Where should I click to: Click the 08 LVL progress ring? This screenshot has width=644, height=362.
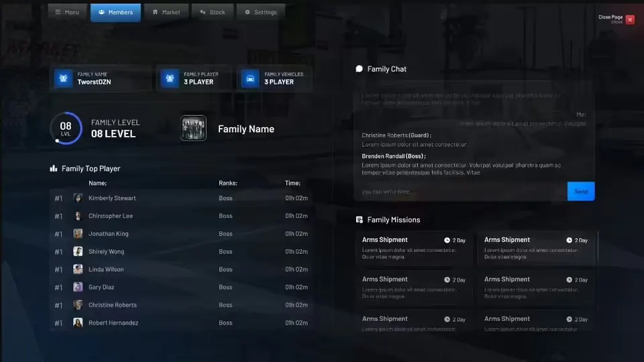[66, 129]
